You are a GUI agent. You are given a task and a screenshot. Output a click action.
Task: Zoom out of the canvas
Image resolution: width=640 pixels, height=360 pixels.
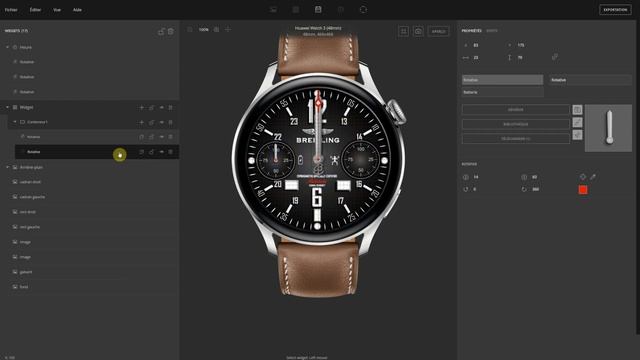(x=190, y=29)
